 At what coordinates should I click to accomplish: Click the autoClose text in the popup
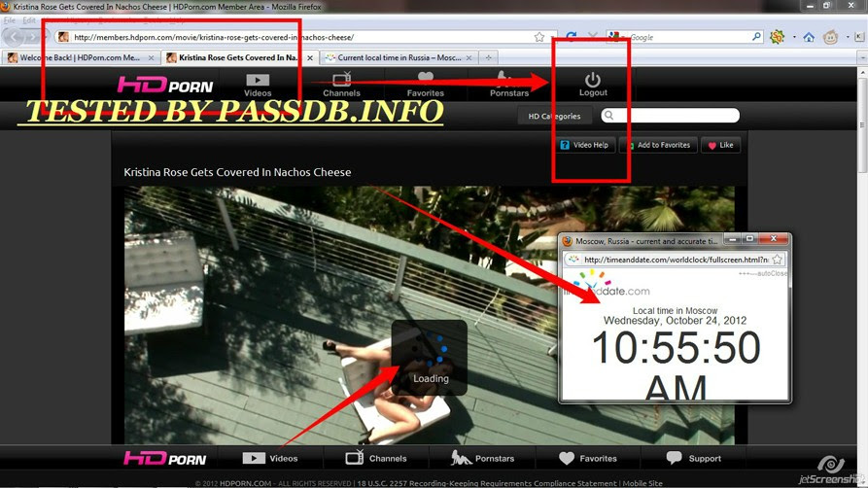tap(772, 273)
